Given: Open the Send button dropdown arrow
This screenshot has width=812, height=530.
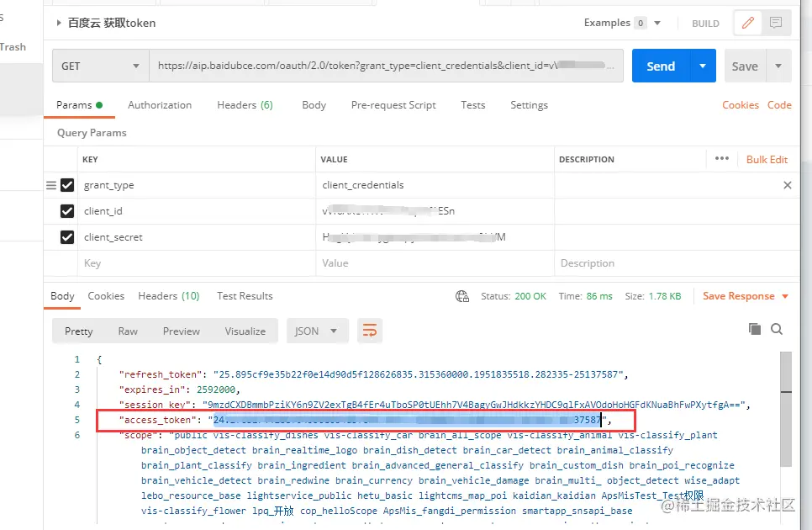Looking at the screenshot, I should (x=703, y=66).
